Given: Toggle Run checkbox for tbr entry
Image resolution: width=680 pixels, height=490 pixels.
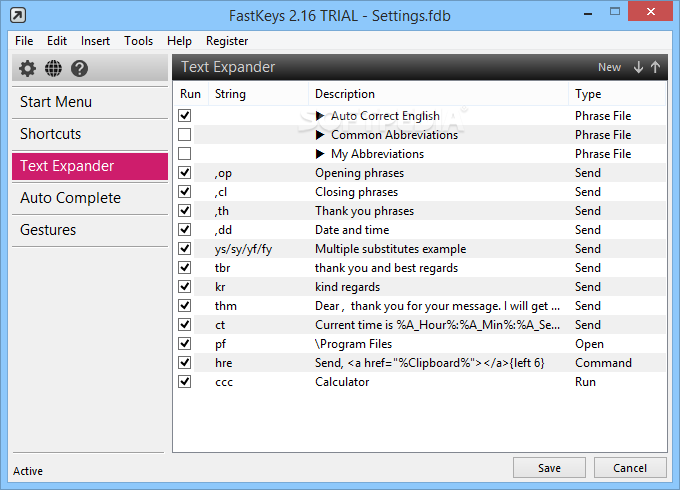Looking at the screenshot, I should (x=185, y=268).
